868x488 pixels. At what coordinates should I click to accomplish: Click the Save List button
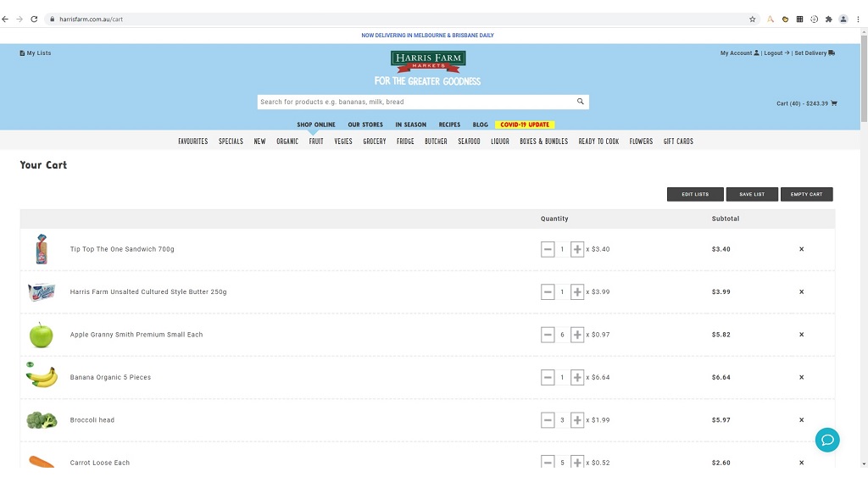click(751, 194)
